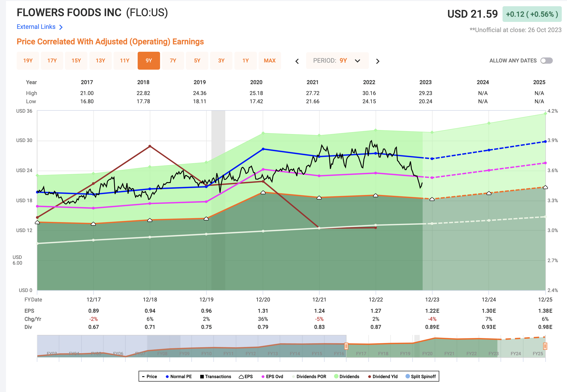The image size is (567, 392).
Task: Select the 15Y period tab
Action: [x=76, y=61]
